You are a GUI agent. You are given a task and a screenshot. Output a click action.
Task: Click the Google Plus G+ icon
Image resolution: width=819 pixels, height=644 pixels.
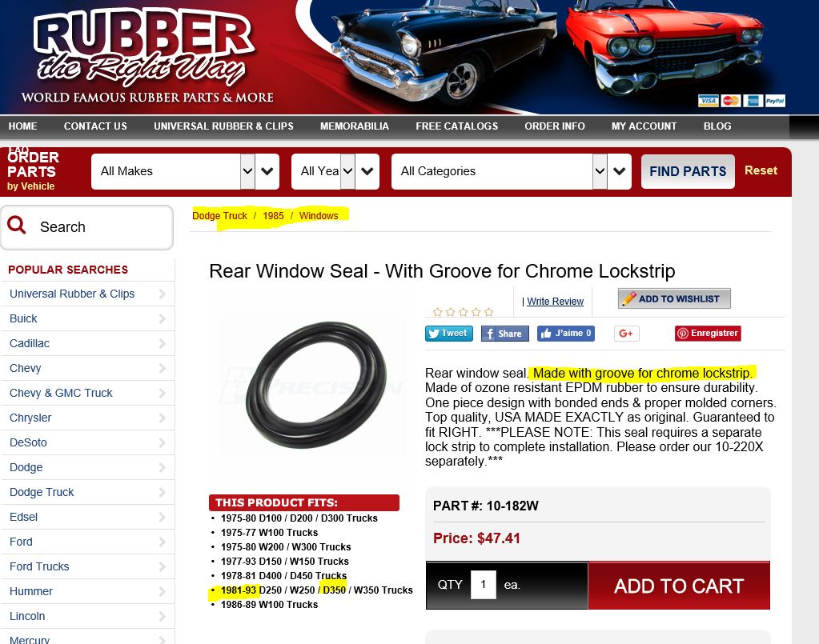tap(626, 334)
